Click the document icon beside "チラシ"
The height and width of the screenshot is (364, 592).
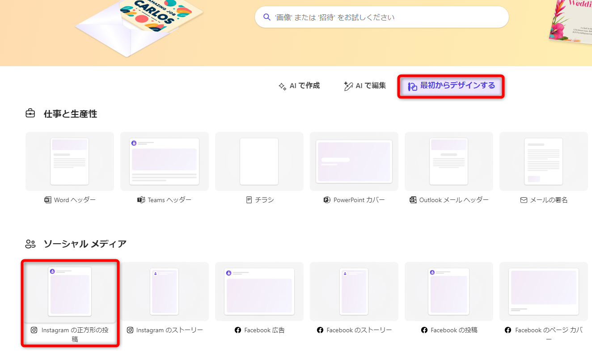click(249, 200)
